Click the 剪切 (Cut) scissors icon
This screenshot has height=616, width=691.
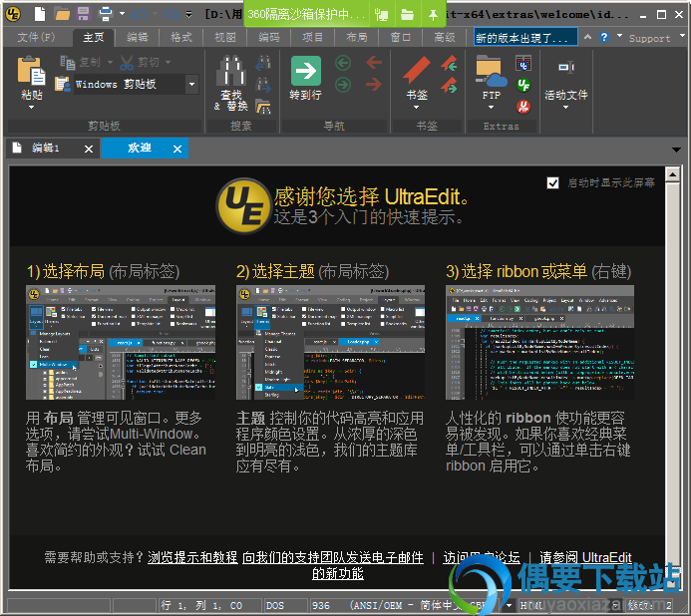click(x=127, y=63)
